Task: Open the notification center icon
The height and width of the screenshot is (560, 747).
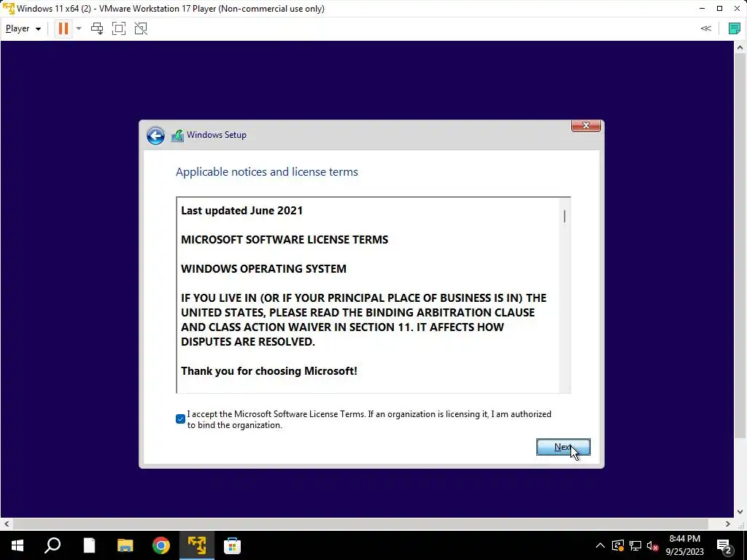Action: click(724, 546)
